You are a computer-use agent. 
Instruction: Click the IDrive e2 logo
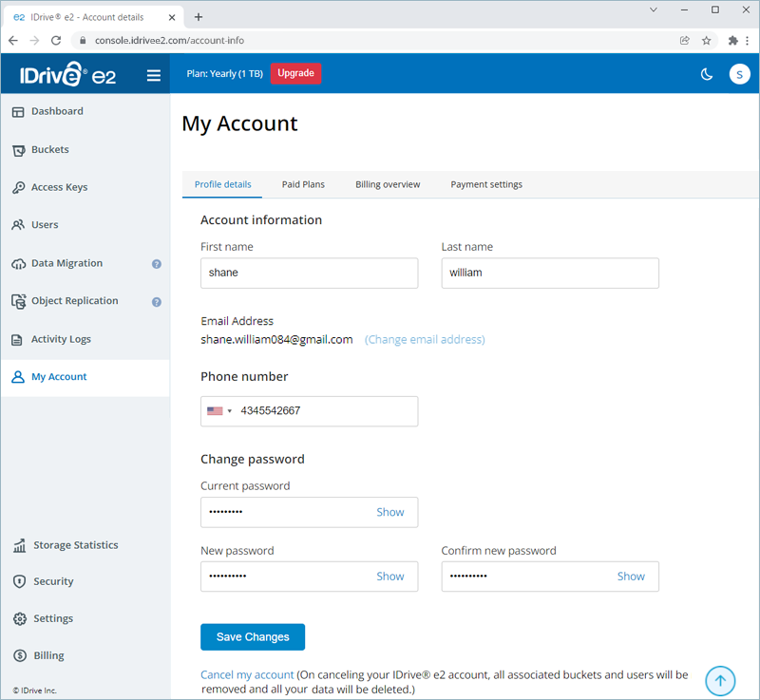[x=67, y=74]
